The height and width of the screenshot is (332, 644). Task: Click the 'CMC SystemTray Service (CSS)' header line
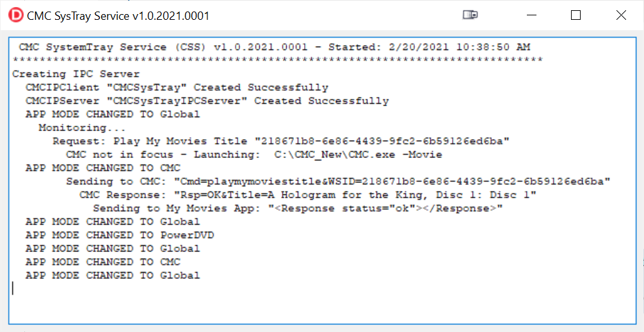[275, 47]
